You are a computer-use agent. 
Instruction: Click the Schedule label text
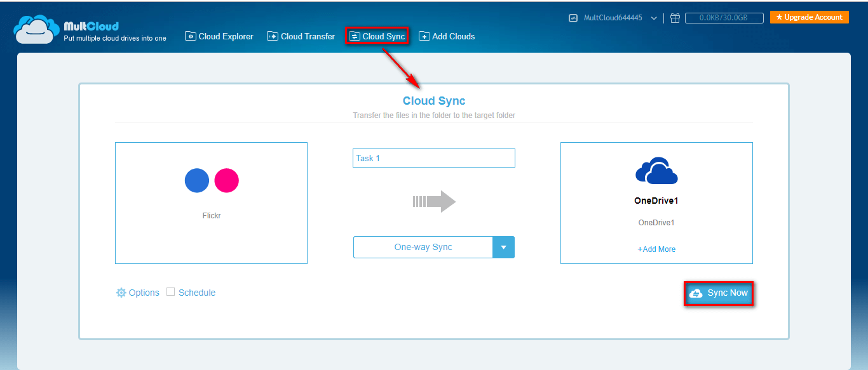point(197,293)
